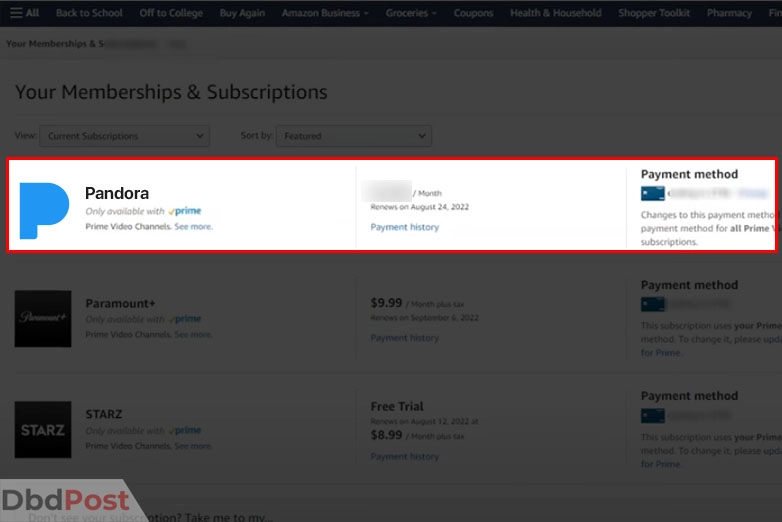Click the $9.99 Paramount+ price
The width and height of the screenshot is (782, 522).
click(x=386, y=303)
